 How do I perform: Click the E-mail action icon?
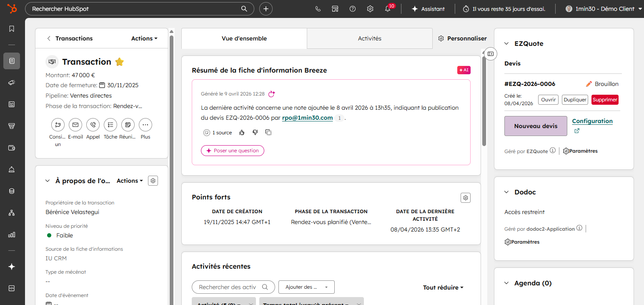(x=75, y=125)
